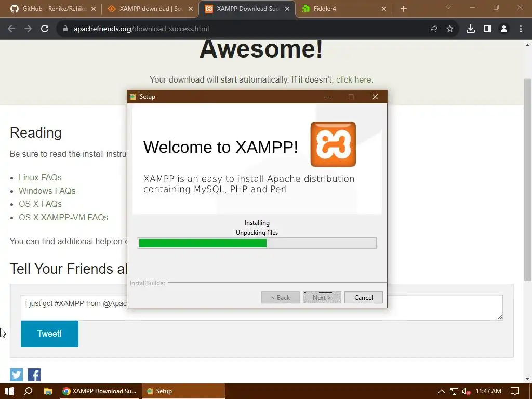Image resolution: width=532 pixels, height=399 pixels.
Task: Open the Chrome three-dot menu
Action: [521, 29]
